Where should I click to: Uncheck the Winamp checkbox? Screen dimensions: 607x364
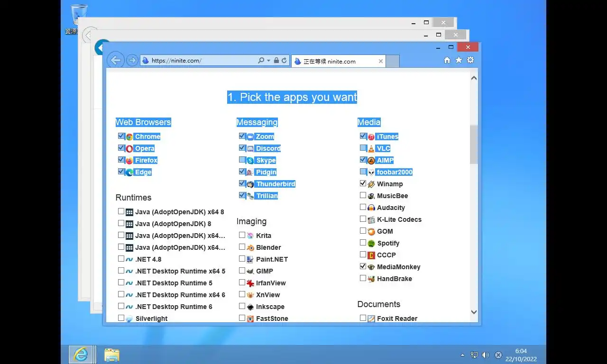(363, 183)
